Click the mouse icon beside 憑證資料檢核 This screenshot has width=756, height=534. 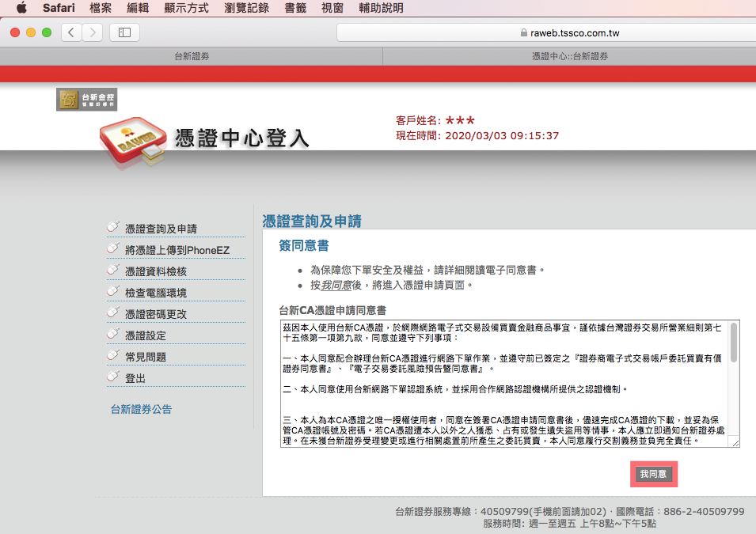pyautogui.click(x=113, y=269)
